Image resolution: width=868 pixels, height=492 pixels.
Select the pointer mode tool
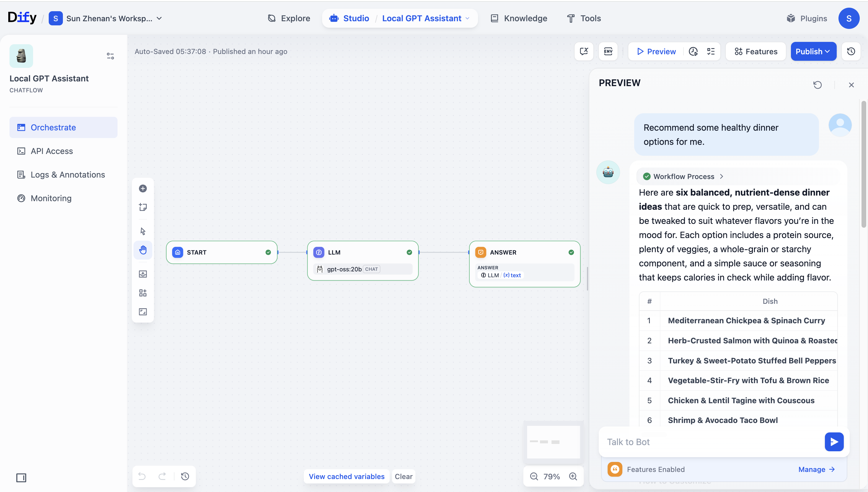point(143,231)
